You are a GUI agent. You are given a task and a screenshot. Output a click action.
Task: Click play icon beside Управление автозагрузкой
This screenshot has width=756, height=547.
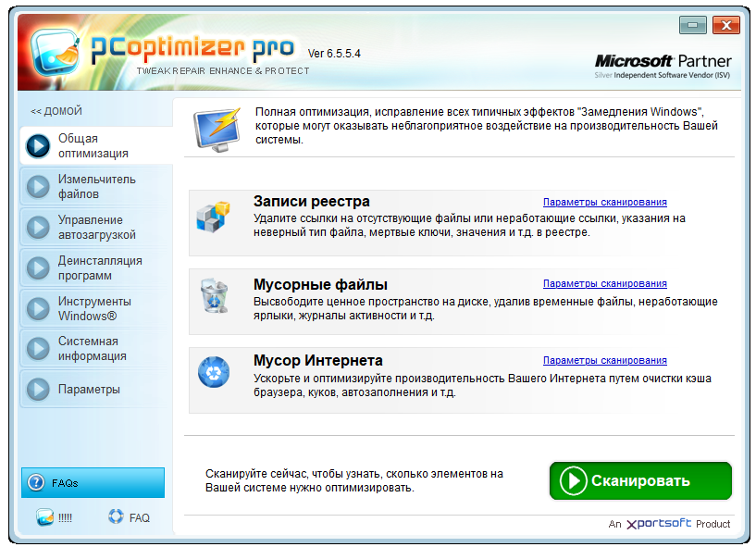pos(38,227)
